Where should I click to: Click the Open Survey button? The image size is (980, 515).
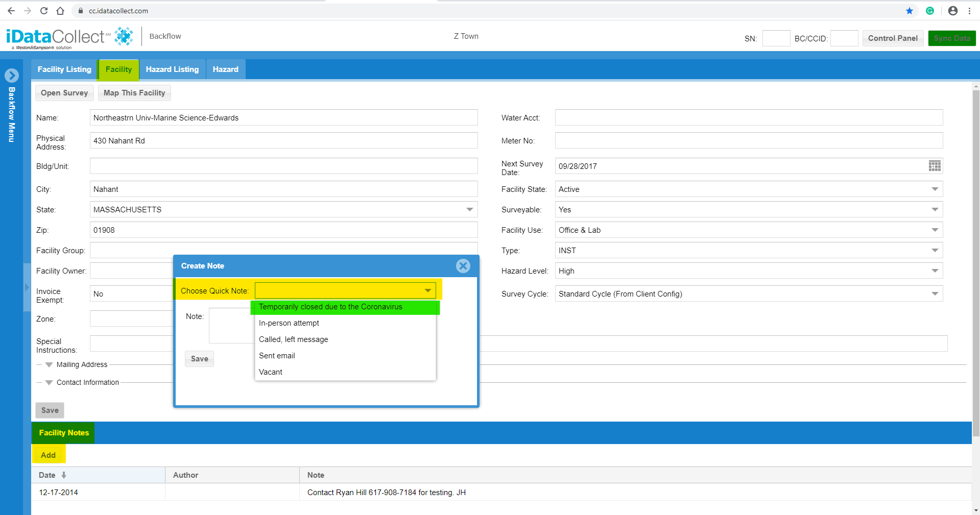(x=64, y=93)
